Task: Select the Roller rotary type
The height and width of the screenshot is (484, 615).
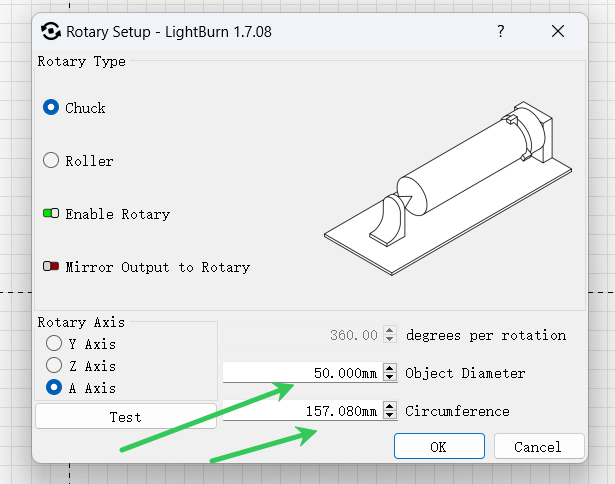Action: (51, 160)
